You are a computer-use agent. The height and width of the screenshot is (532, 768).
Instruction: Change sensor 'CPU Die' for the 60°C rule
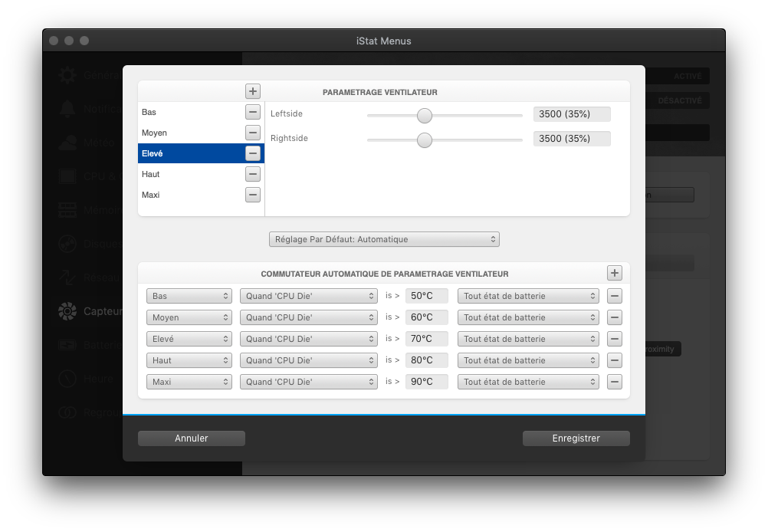click(309, 317)
